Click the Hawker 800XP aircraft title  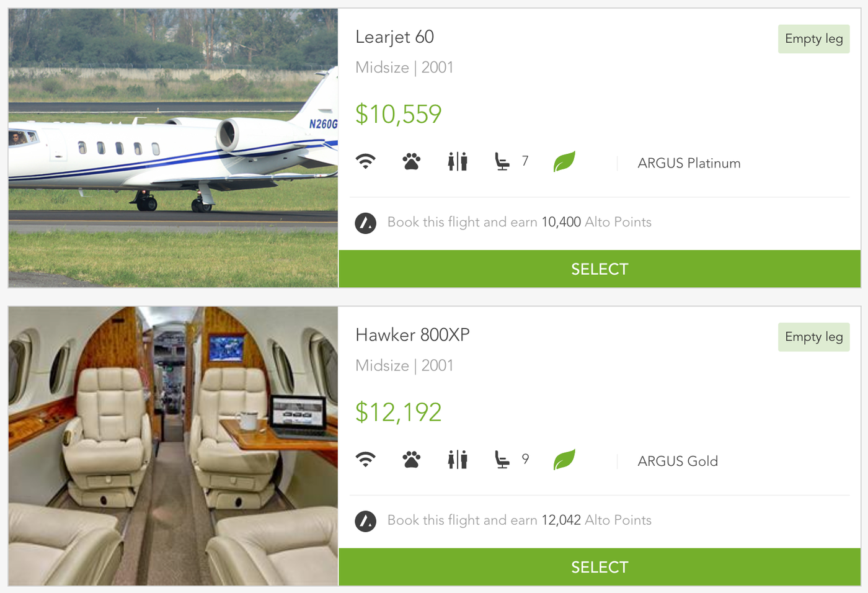pyautogui.click(x=412, y=335)
